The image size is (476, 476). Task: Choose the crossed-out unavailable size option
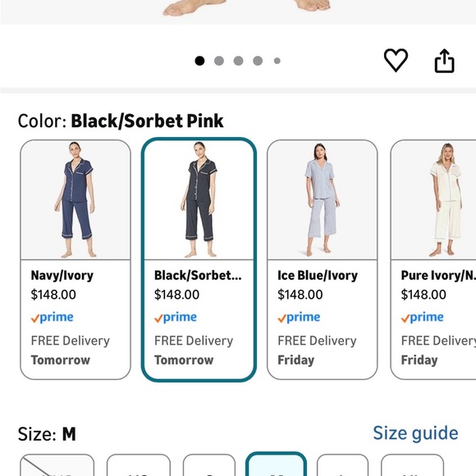click(x=57, y=465)
